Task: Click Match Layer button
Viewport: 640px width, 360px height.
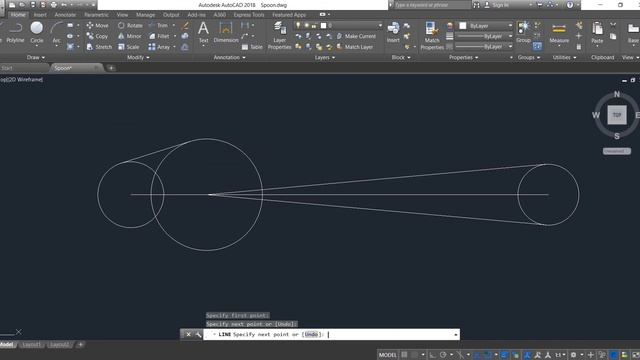Action: 355,47
